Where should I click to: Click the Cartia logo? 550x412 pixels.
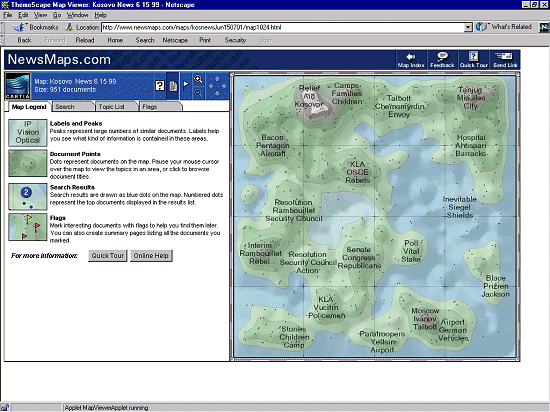(x=18, y=86)
